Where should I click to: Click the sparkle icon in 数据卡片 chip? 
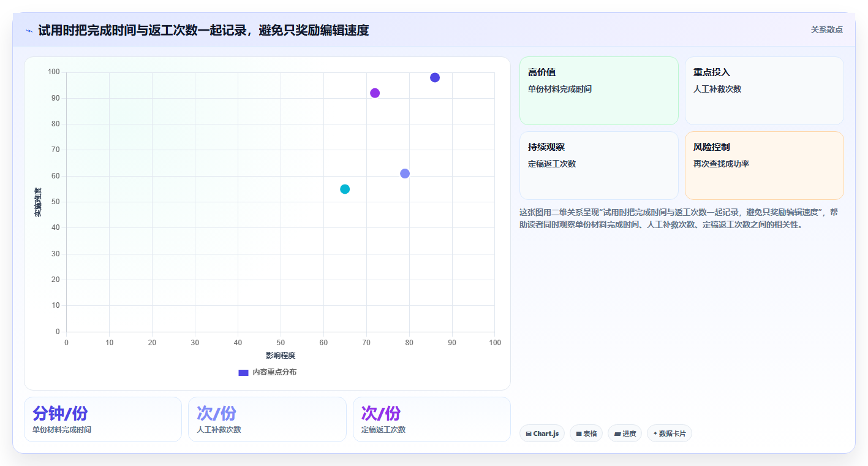pos(655,434)
